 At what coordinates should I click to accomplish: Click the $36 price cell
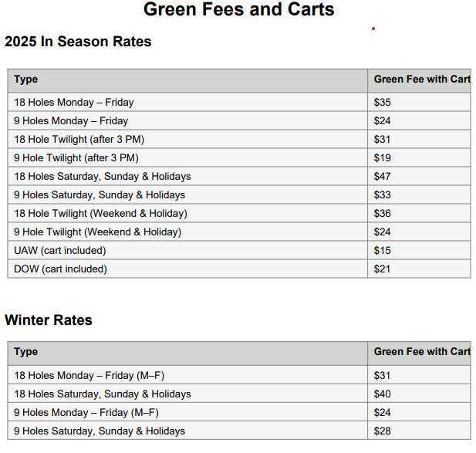383,214
